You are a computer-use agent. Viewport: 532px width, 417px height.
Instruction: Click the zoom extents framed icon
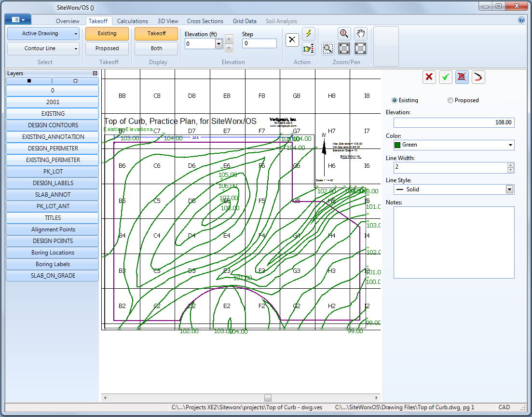click(x=344, y=49)
